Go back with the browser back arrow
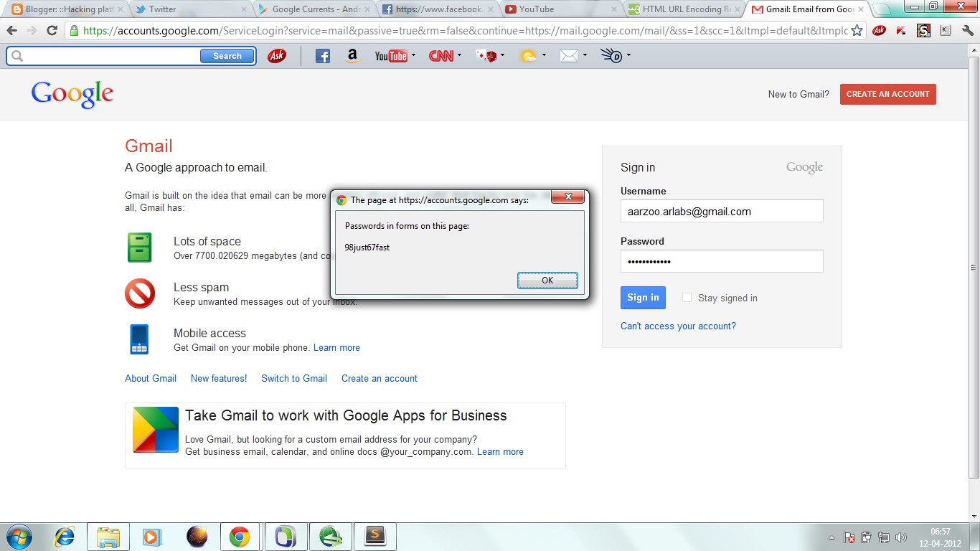 point(12,31)
